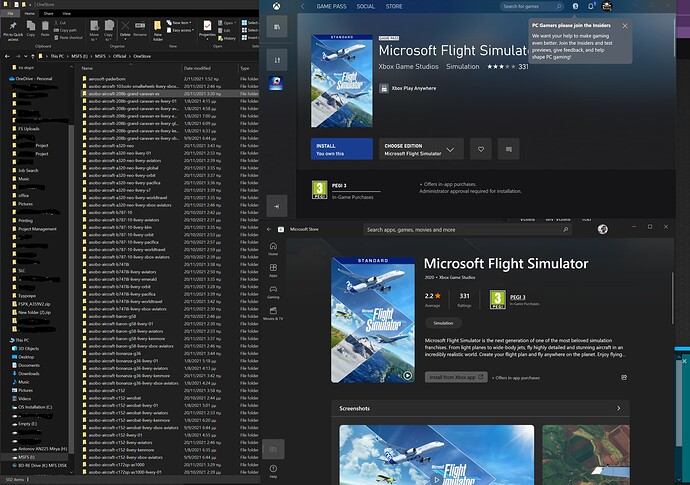
Task: Open the Copy to dropdown
Action: pyautogui.click(x=109, y=30)
